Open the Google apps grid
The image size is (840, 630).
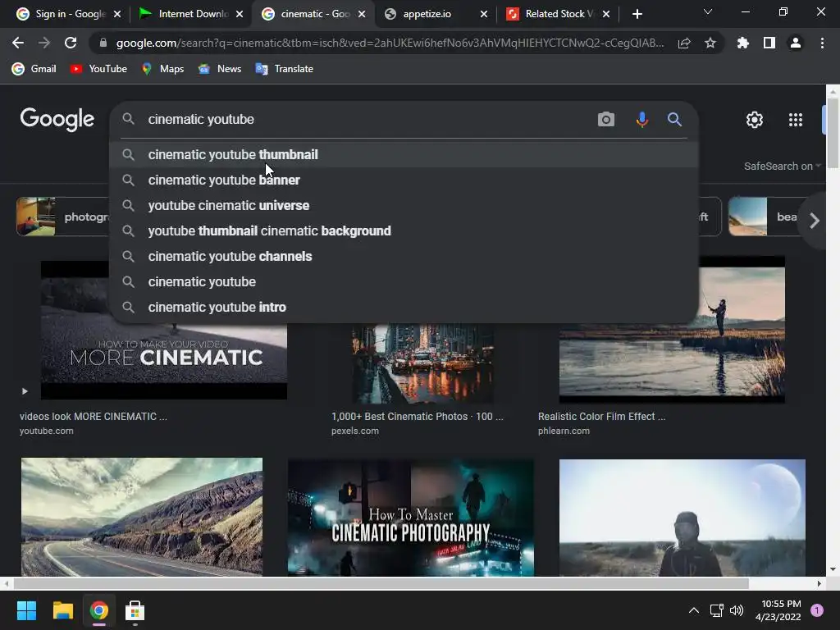point(796,120)
